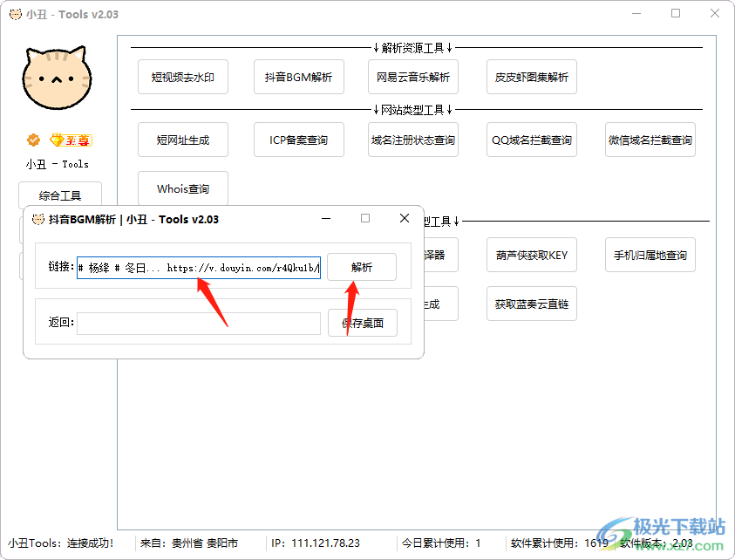735x560 pixels.
Task: Click the 至尊 VIP diamond badge
Action: click(71, 140)
